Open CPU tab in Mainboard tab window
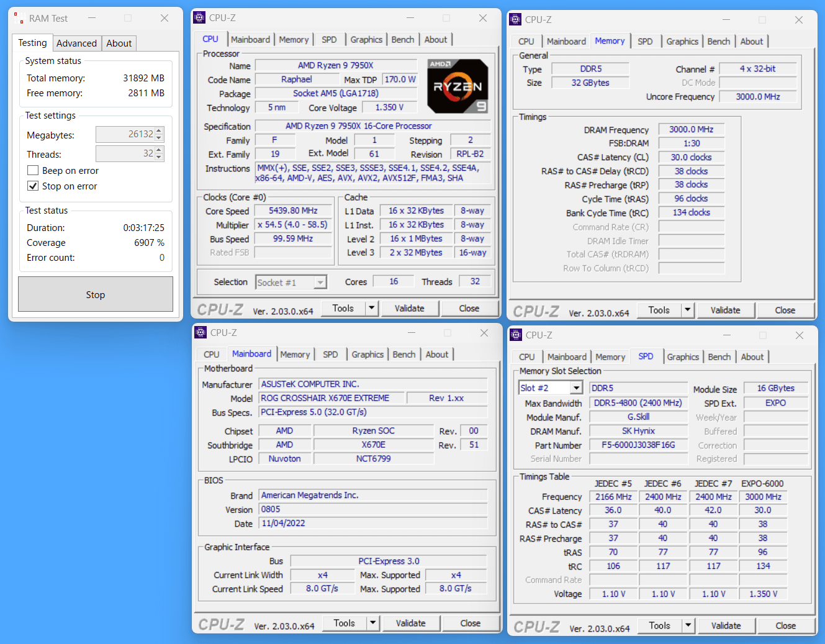The width and height of the screenshot is (825, 644). tap(212, 355)
